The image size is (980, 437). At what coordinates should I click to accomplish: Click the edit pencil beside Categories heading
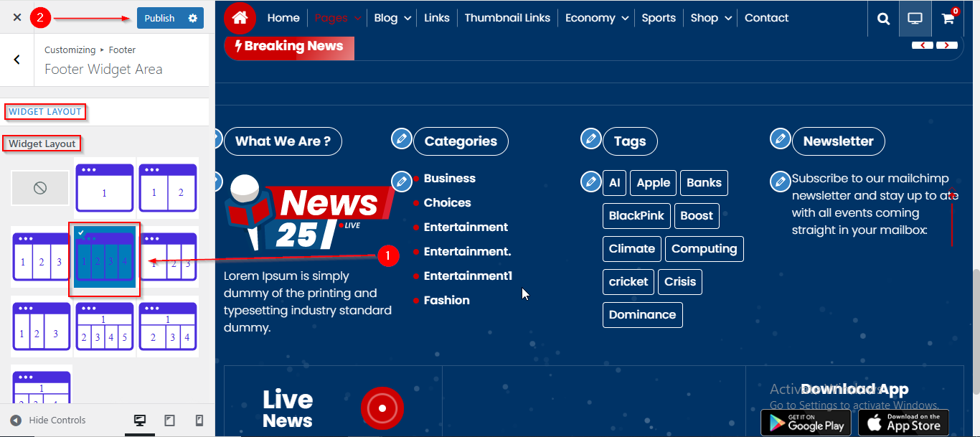coord(402,139)
